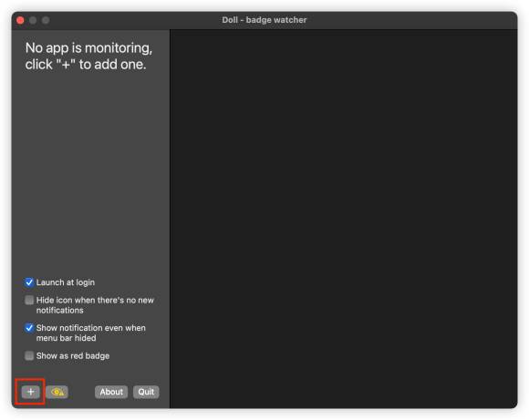Click the 'Show notification even when menu bar hided' label
The width and height of the screenshot is (529, 420).
pyautogui.click(x=91, y=333)
